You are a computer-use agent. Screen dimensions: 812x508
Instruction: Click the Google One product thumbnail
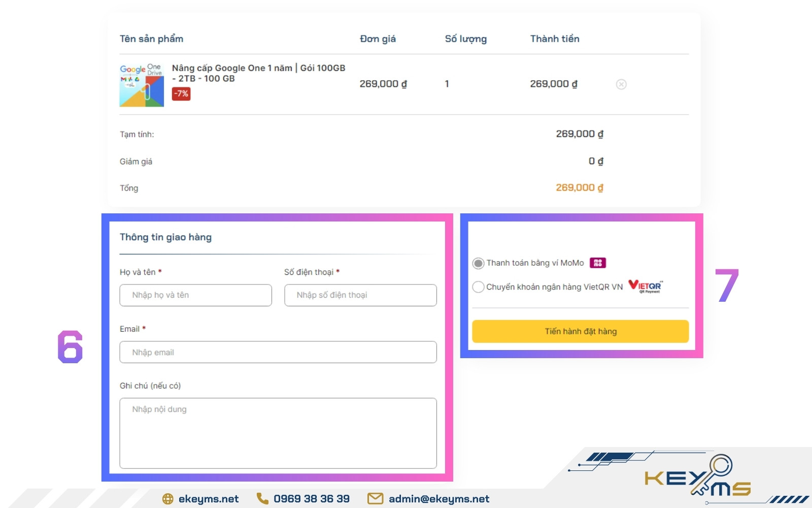[142, 84]
